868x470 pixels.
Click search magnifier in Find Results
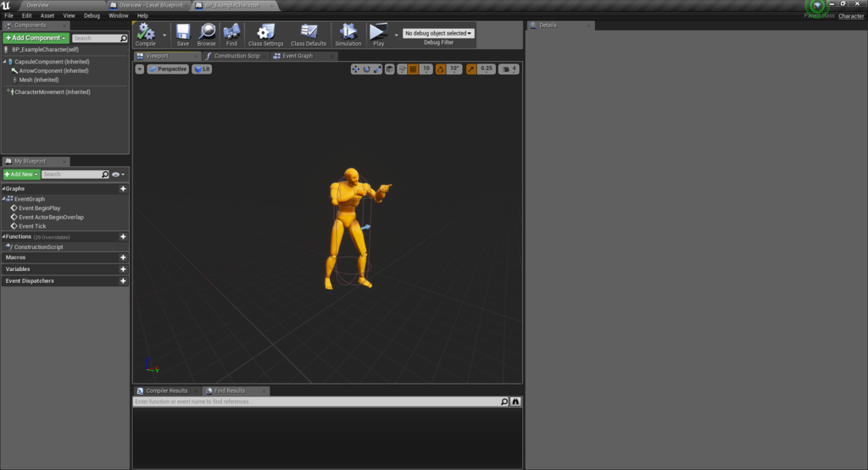click(504, 401)
